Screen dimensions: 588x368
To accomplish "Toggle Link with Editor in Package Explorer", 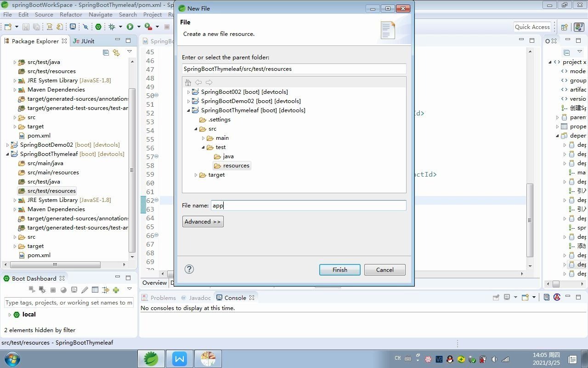I will 116,52.
